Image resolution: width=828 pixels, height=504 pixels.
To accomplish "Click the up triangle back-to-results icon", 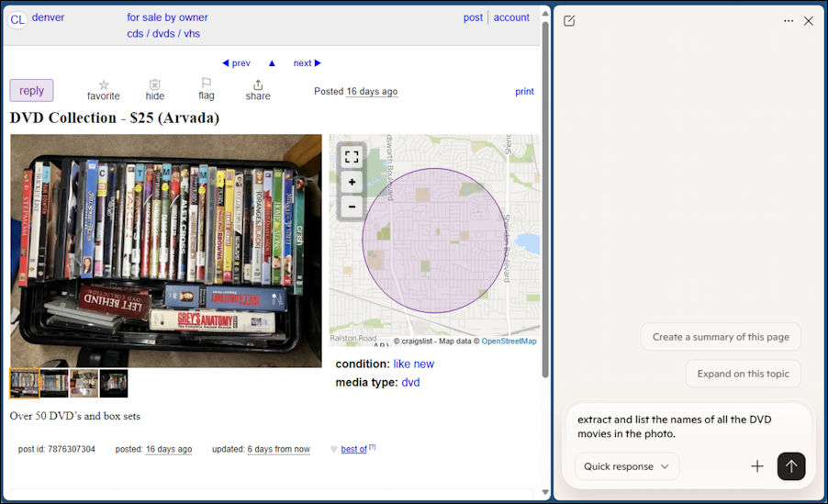I will [x=272, y=63].
